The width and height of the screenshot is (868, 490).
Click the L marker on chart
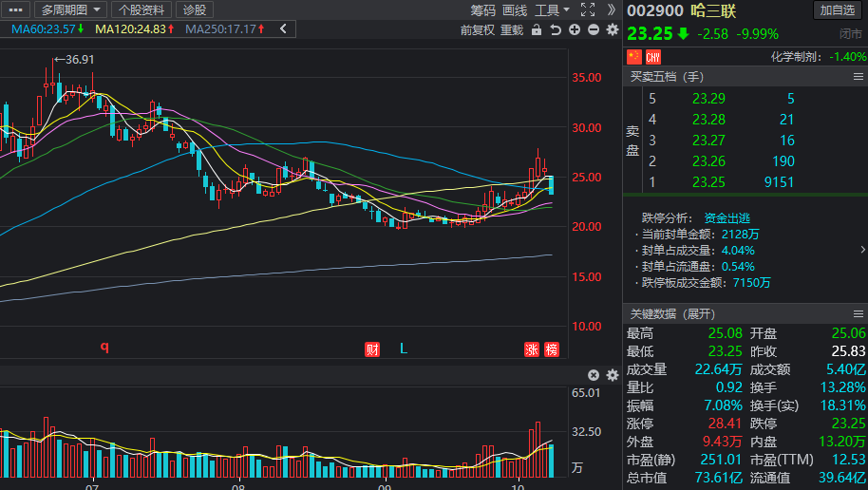(404, 349)
